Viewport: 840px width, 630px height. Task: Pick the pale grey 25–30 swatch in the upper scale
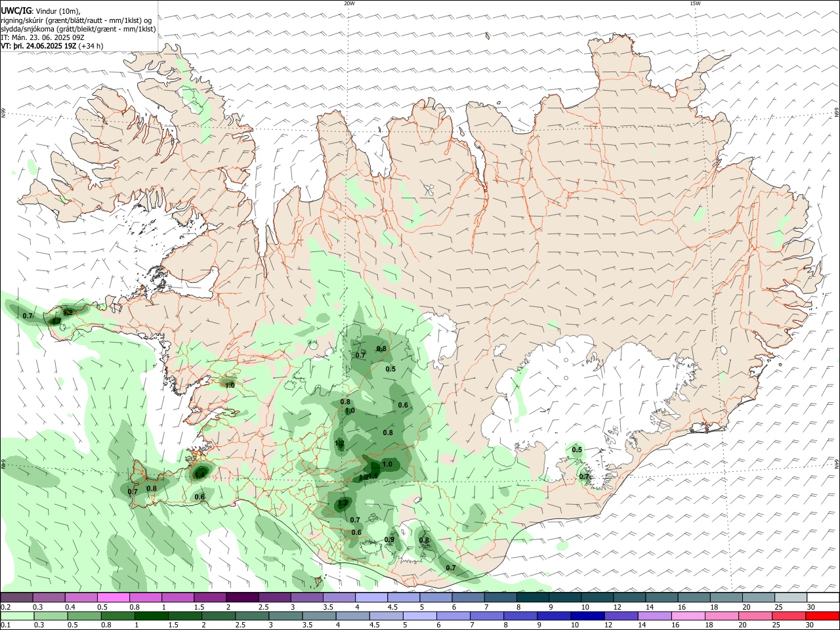[791, 598]
